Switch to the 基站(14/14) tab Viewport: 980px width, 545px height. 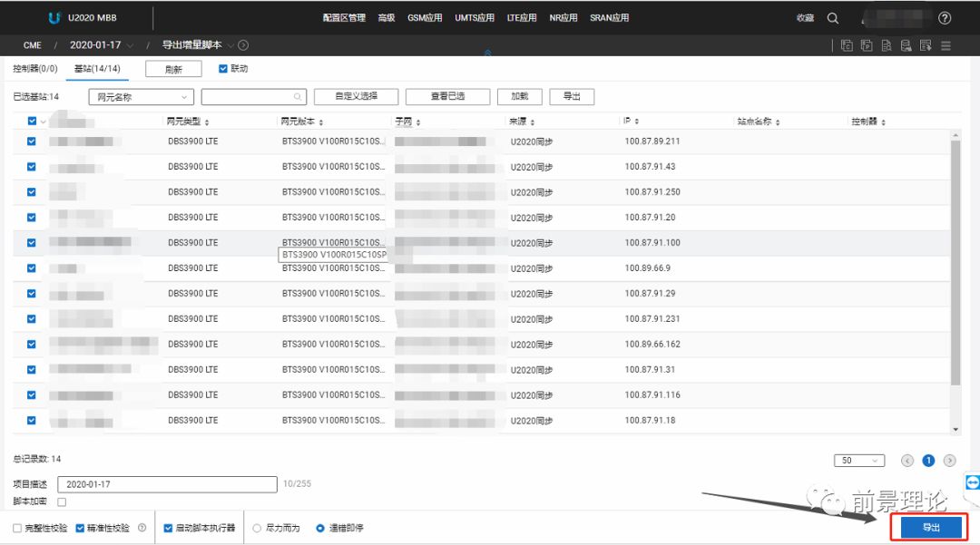tap(97, 69)
